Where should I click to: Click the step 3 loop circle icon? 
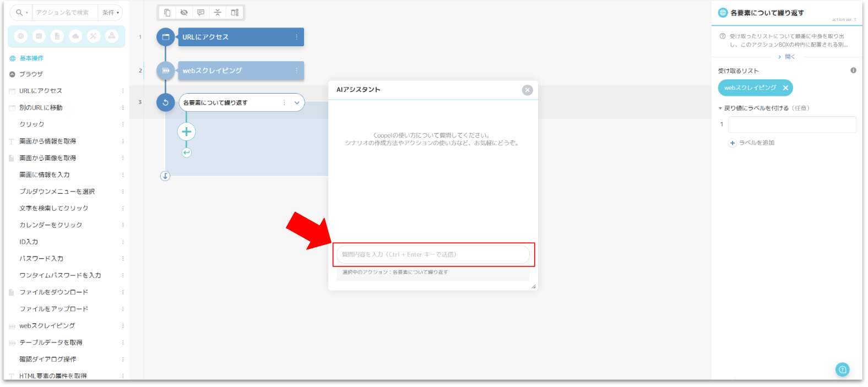(165, 102)
